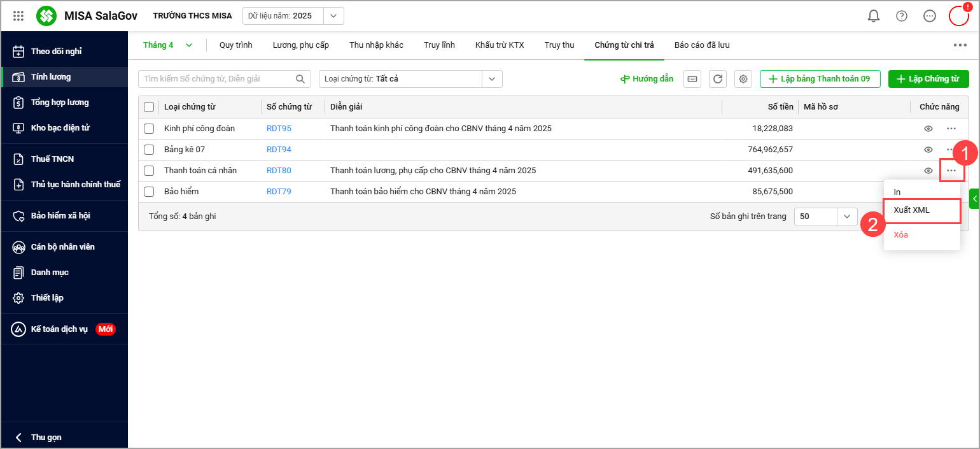Image resolution: width=980 pixels, height=449 pixels.
Task: Click the Lập Chứng từ button
Action: click(x=928, y=79)
